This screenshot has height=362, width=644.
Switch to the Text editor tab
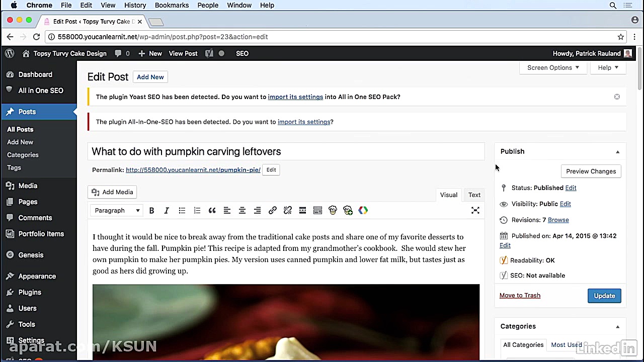(x=474, y=195)
